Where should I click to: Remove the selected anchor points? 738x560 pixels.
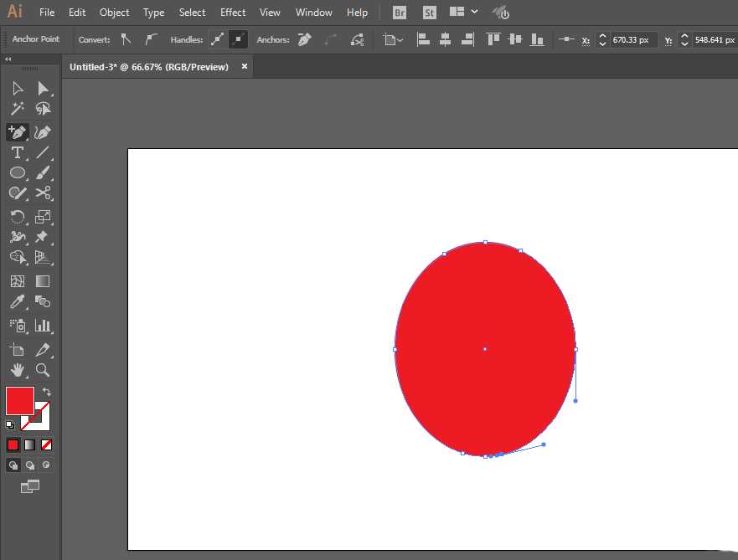tap(304, 39)
